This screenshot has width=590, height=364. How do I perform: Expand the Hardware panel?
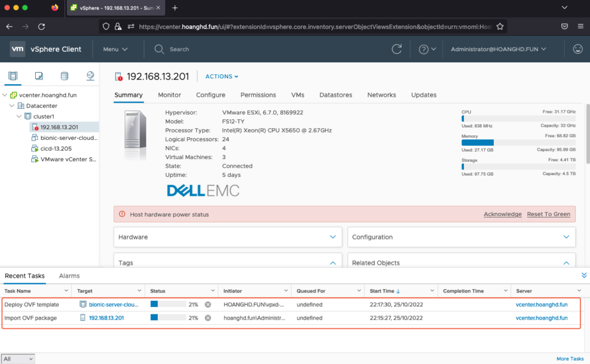[x=332, y=237]
